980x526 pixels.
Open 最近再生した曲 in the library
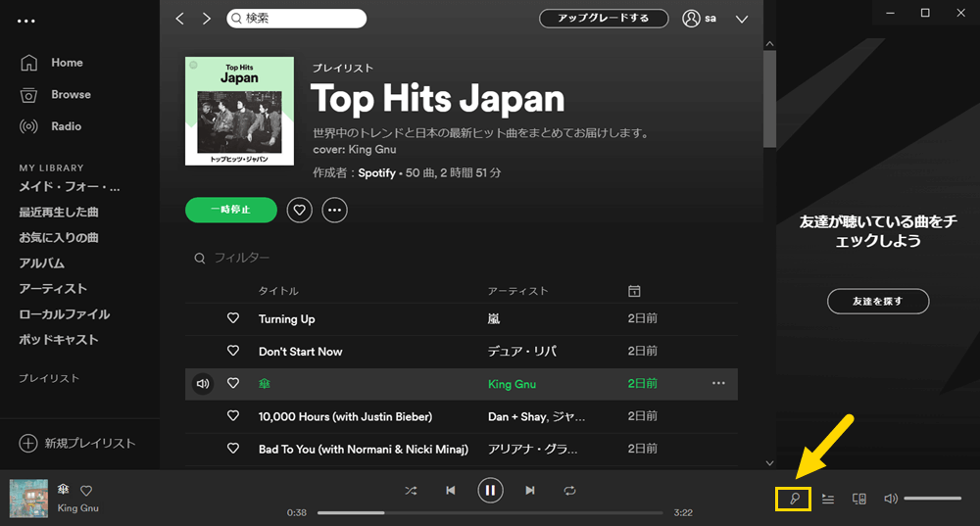point(59,213)
